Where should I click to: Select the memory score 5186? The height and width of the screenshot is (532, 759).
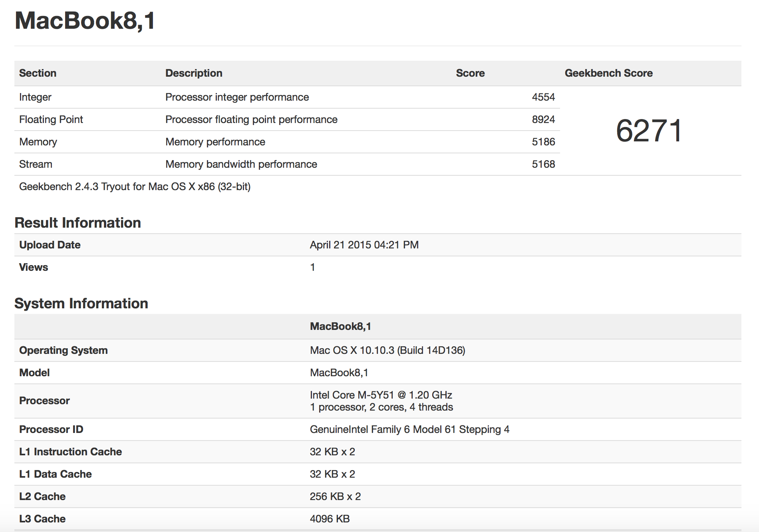543,142
